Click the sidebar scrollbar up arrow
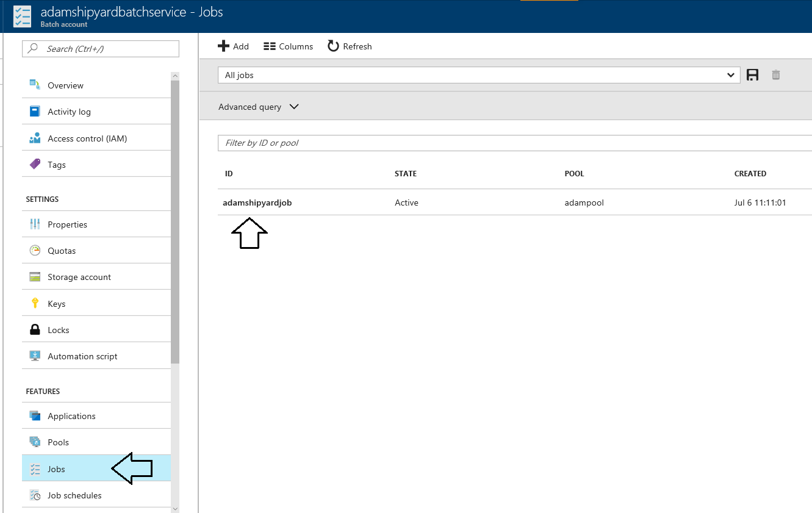This screenshot has height=513, width=812. pos(175,76)
